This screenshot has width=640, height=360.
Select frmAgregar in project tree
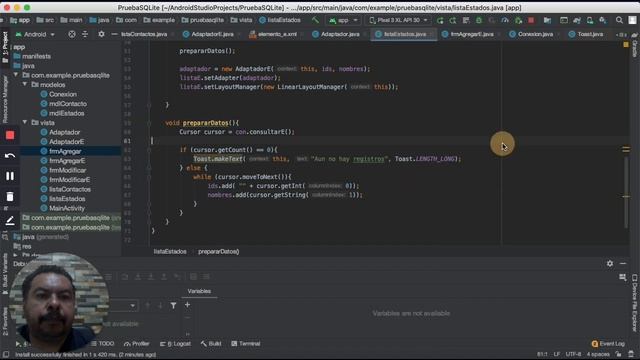pyautogui.click(x=65, y=151)
